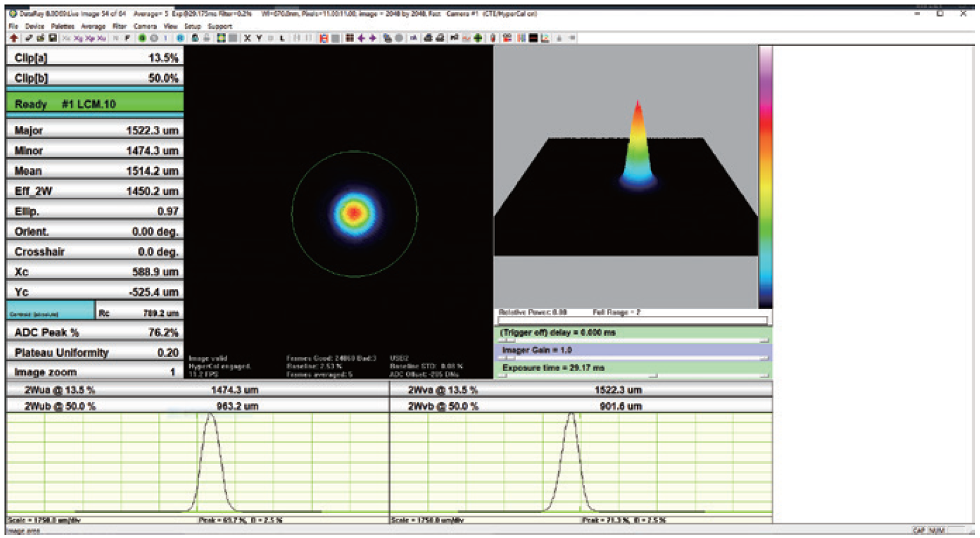The height and width of the screenshot is (538, 980).
Task: Click the 2D beam spot image
Action: tap(354, 213)
